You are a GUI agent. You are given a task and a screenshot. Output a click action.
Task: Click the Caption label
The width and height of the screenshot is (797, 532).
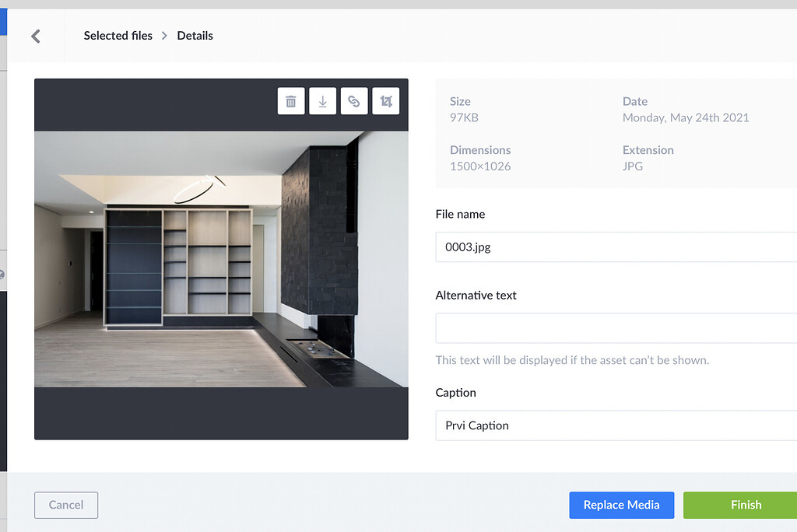456,393
